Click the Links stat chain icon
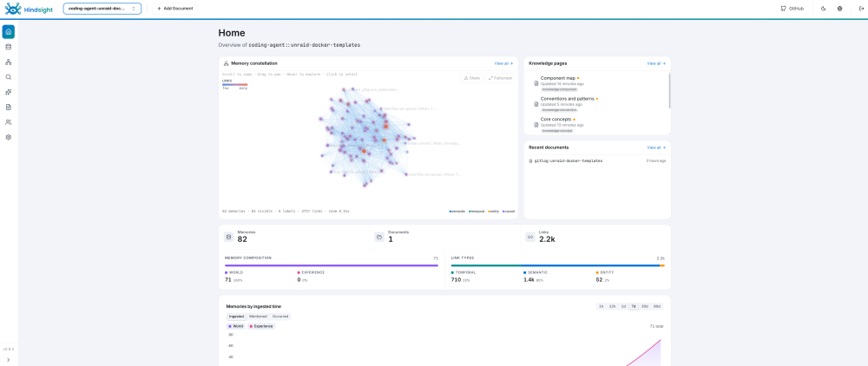 coord(529,237)
